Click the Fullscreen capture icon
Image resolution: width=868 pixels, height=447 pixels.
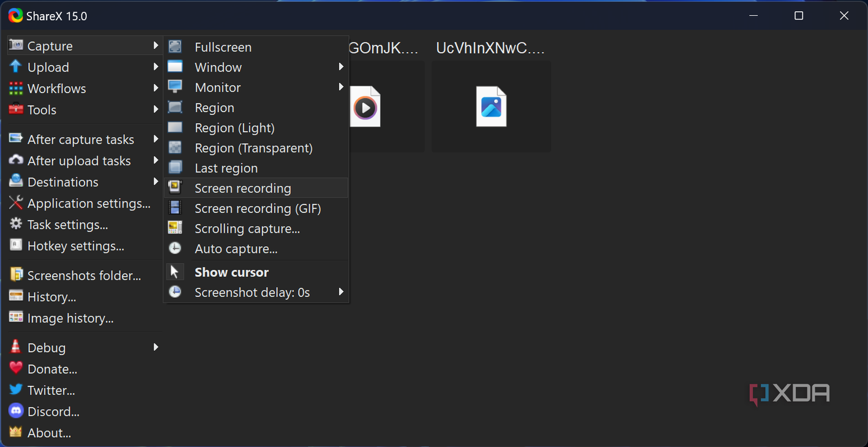175,47
